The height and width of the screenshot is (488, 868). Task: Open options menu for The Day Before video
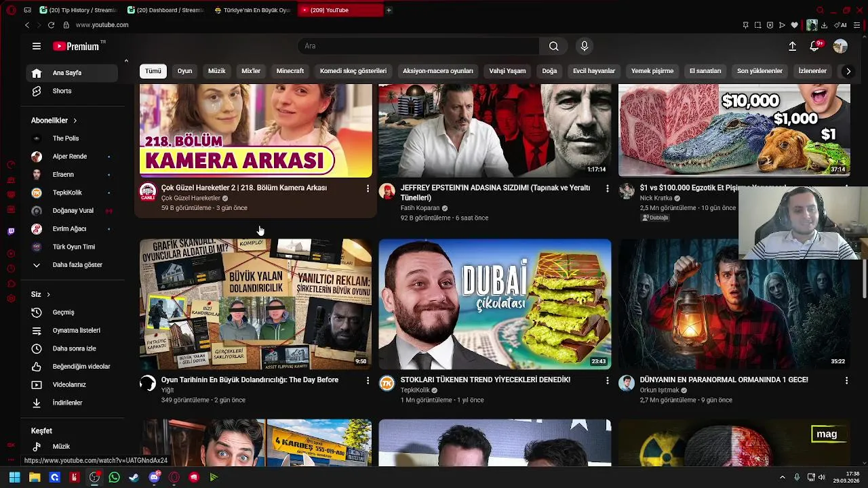tap(368, 381)
